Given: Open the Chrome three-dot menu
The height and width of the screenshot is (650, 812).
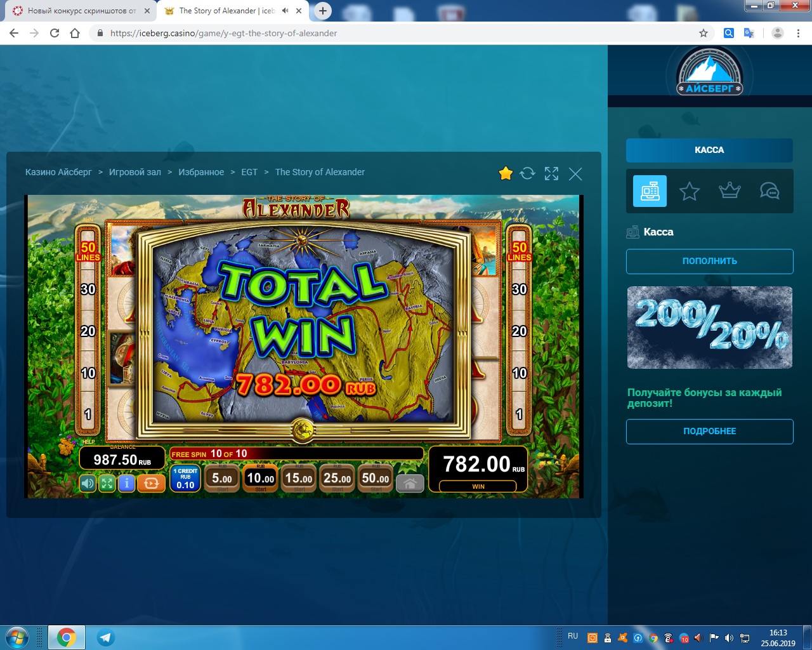Looking at the screenshot, I should (798, 33).
